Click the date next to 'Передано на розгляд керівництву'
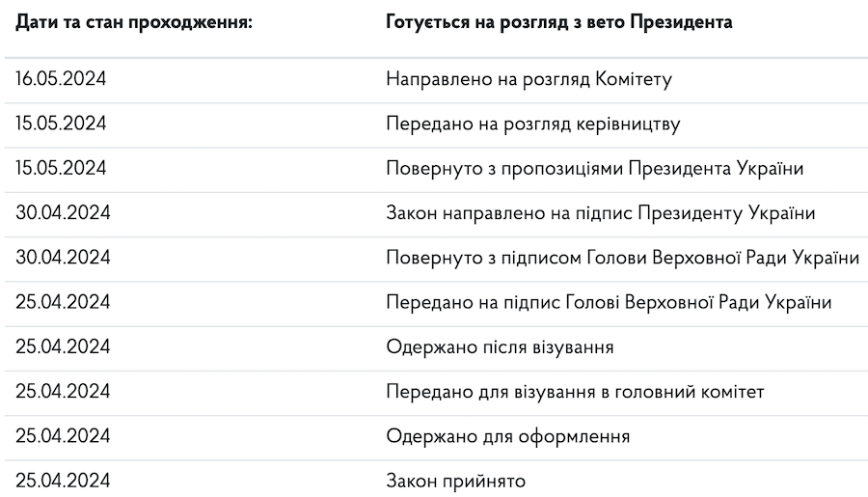This screenshot has width=868, height=497. [x=61, y=124]
